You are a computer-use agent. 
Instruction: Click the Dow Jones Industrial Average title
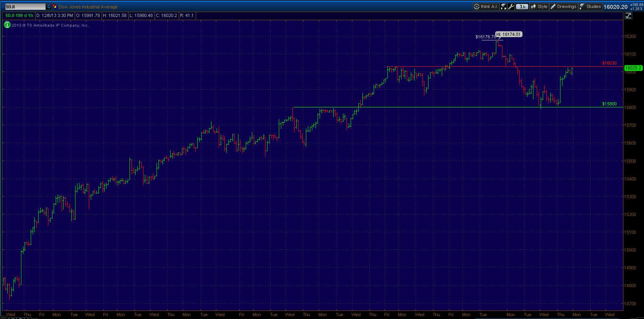88,7
